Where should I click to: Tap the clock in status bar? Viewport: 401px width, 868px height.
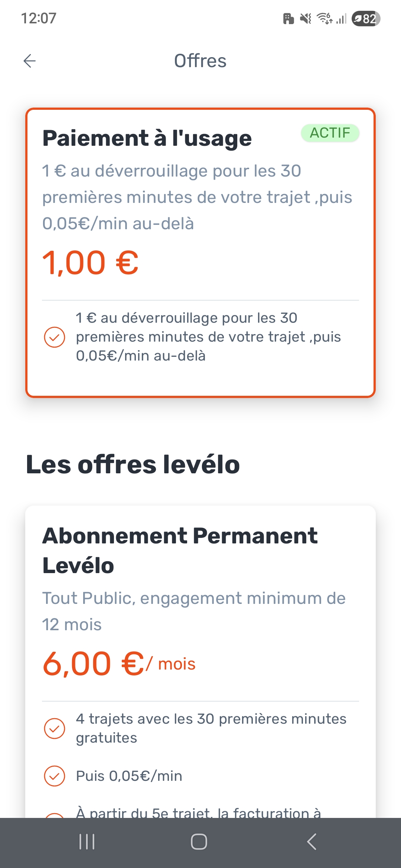point(39,18)
